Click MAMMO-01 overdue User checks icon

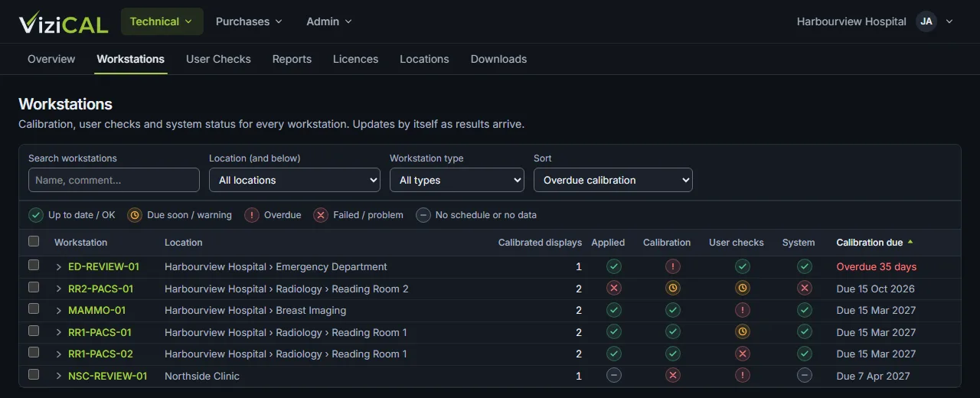(x=743, y=310)
